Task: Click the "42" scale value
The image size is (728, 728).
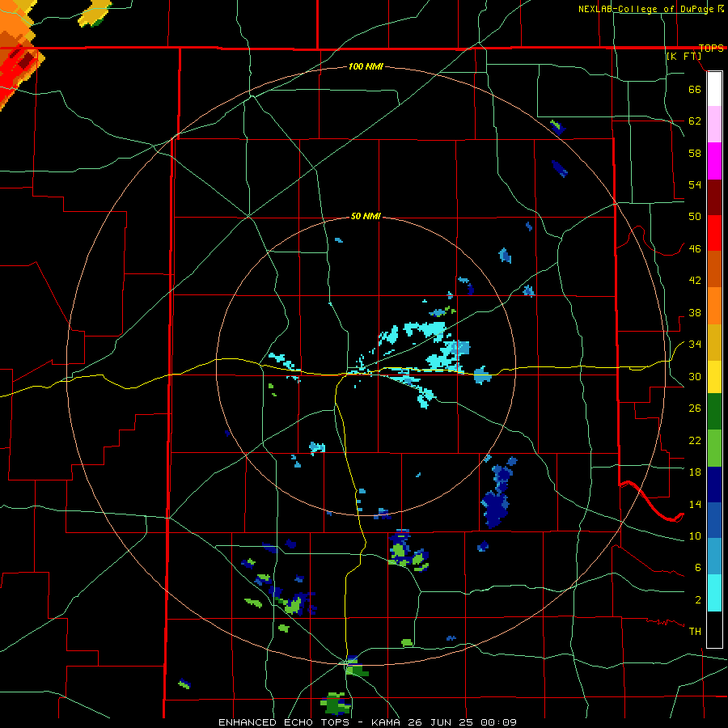Action: (x=695, y=281)
